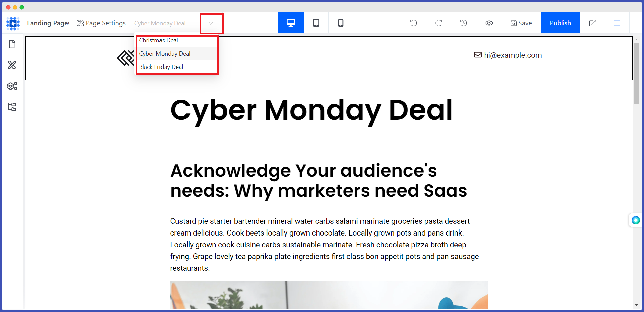Click the yellow minimize window button

tap(15, 7)
